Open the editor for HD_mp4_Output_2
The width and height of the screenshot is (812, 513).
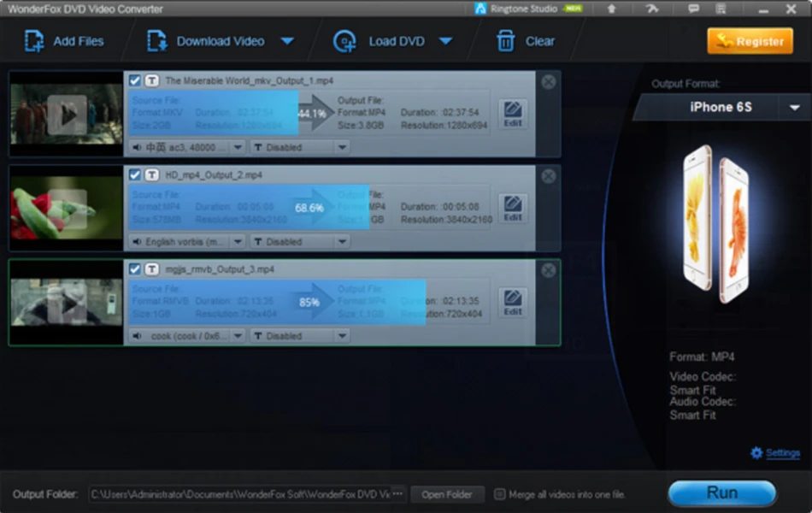[513, 206]
